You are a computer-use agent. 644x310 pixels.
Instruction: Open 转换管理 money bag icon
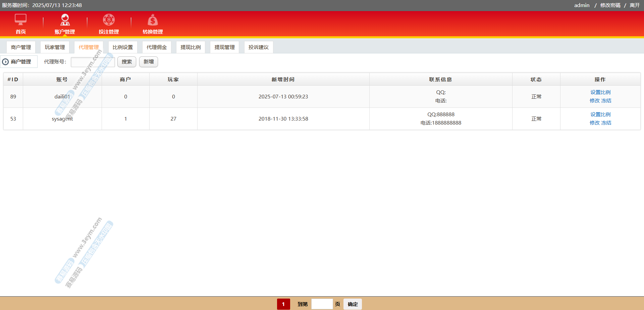(x=153, y=20)
